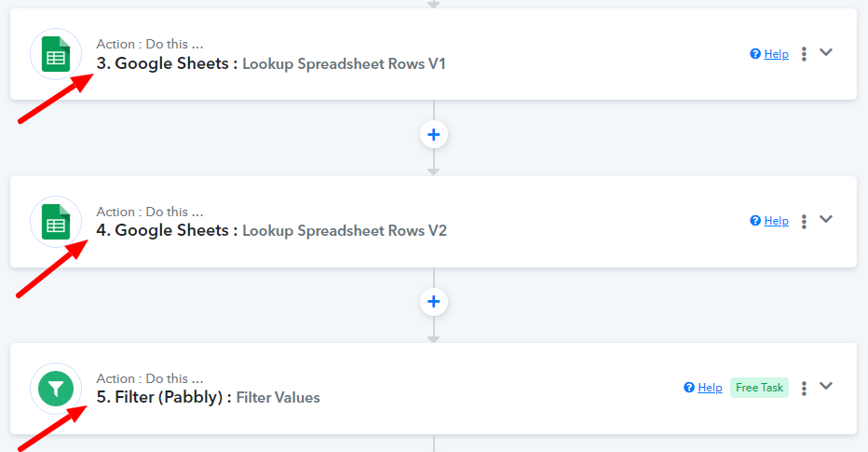This screenshot has width=868, height=452.
Task: Click the Google Sheets icon in step 3
Action: 56,54
